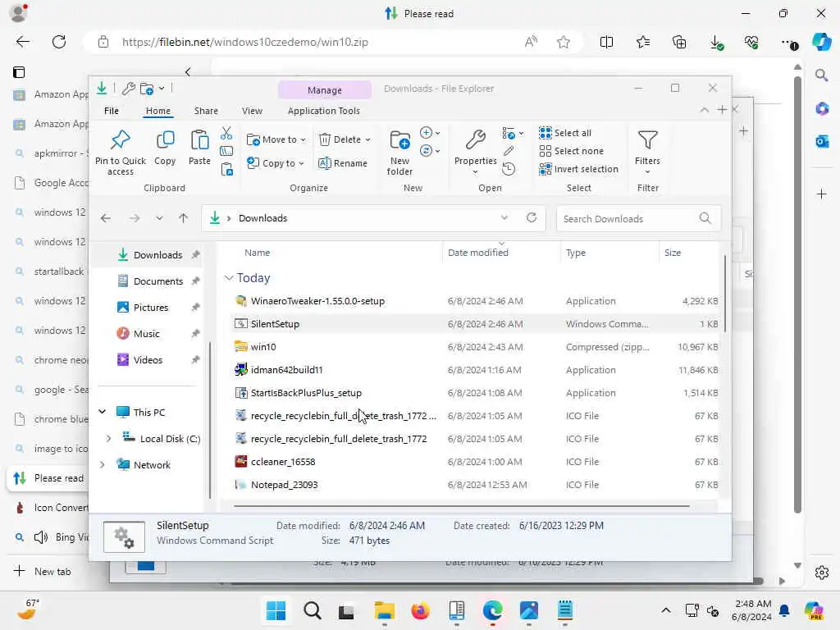
Task: Select WinaeroTweaker-1.55.0.0-setup file
Action: [x=317, y=301]
